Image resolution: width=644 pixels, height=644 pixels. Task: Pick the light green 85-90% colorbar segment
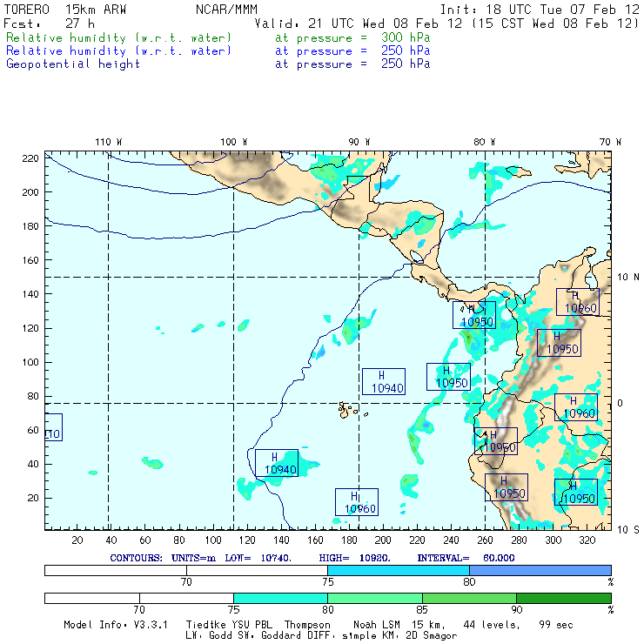tap(468, 599)
